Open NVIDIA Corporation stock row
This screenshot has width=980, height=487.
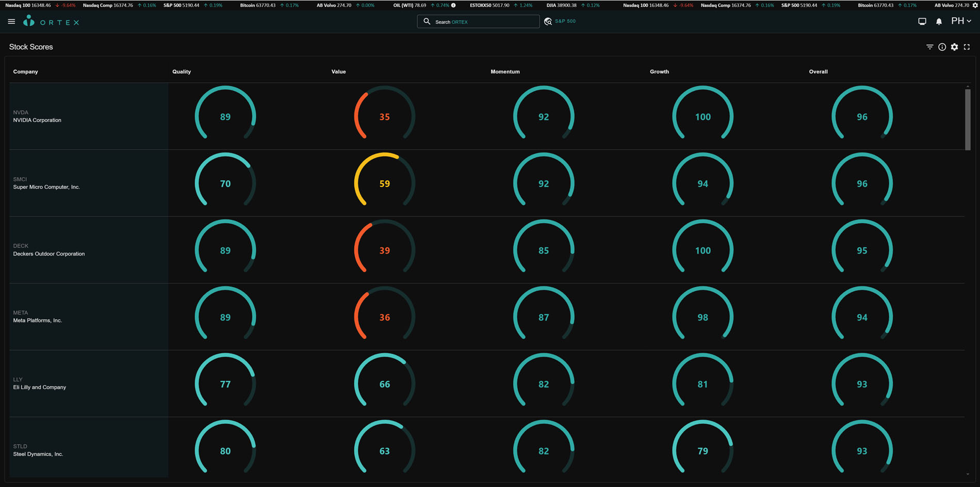pos(37,120)
